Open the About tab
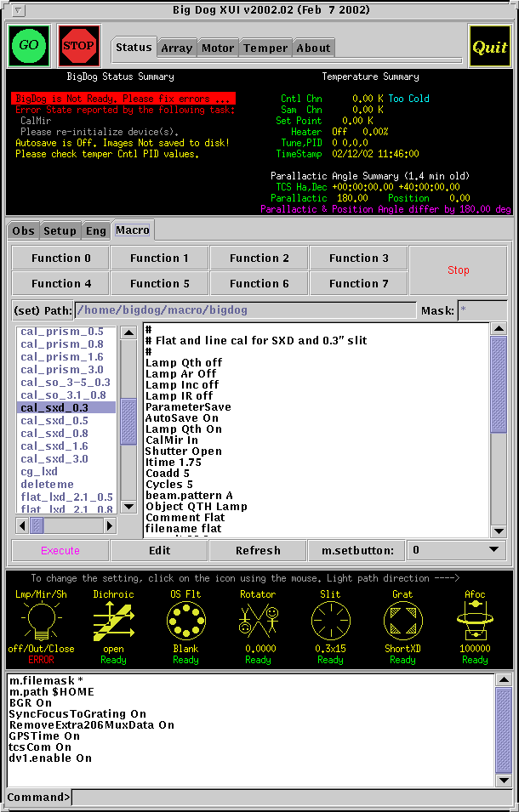The height and width of the screenshot is (812, 519). 313,48
